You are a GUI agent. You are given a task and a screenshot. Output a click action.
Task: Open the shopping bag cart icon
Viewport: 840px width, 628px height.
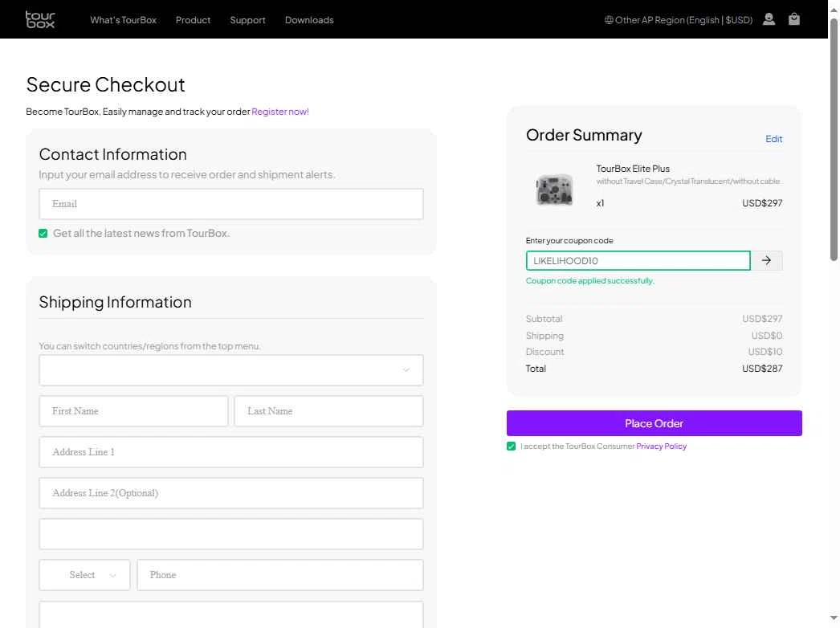point(794,19)
